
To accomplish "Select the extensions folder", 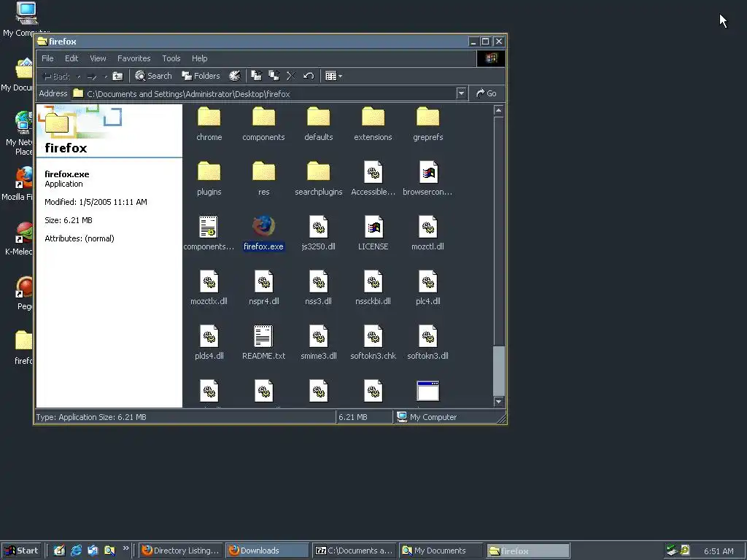I will [373, 124].
